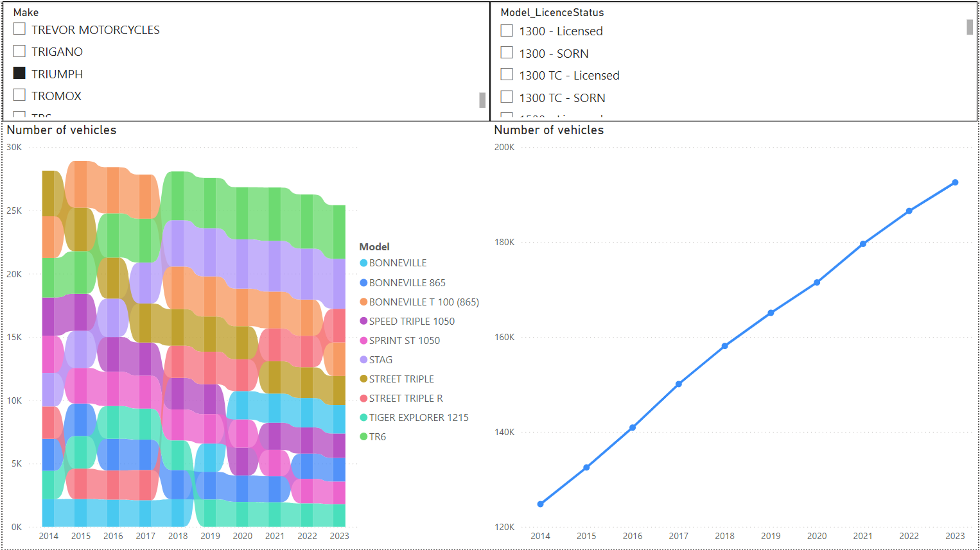Select the SPEED TRIPLE 1050 legend label
Screen dimensions: 980x550
[412, 321]
